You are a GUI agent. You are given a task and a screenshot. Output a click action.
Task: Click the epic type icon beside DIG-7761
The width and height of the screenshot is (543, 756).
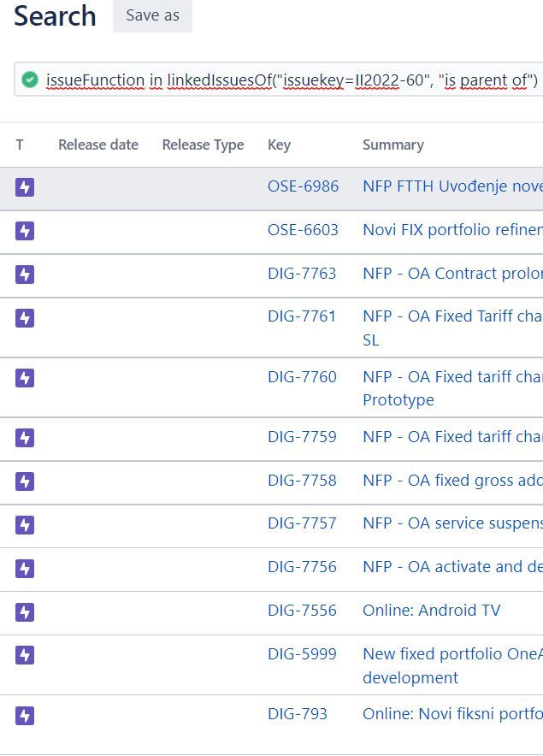tap(25, 318)
